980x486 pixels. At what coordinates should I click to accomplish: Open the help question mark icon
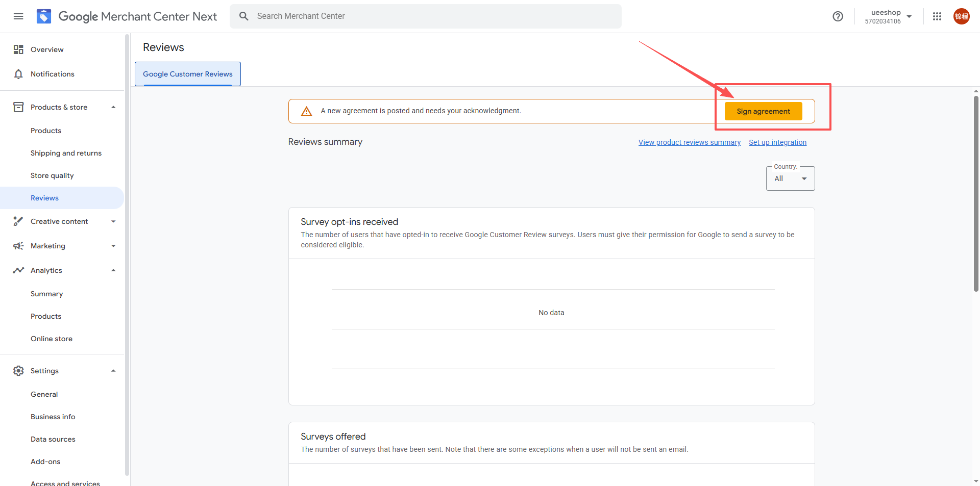pos(838,16)
